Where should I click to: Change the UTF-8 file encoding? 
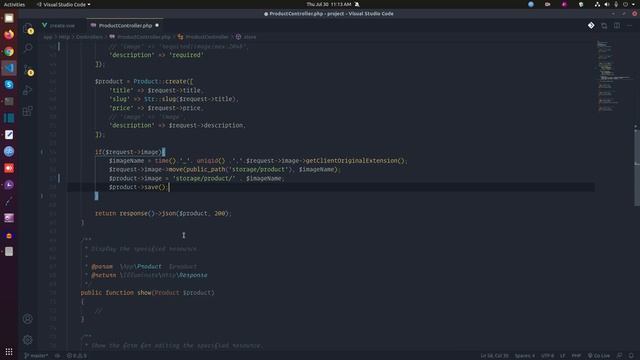(x=547, y=356)
